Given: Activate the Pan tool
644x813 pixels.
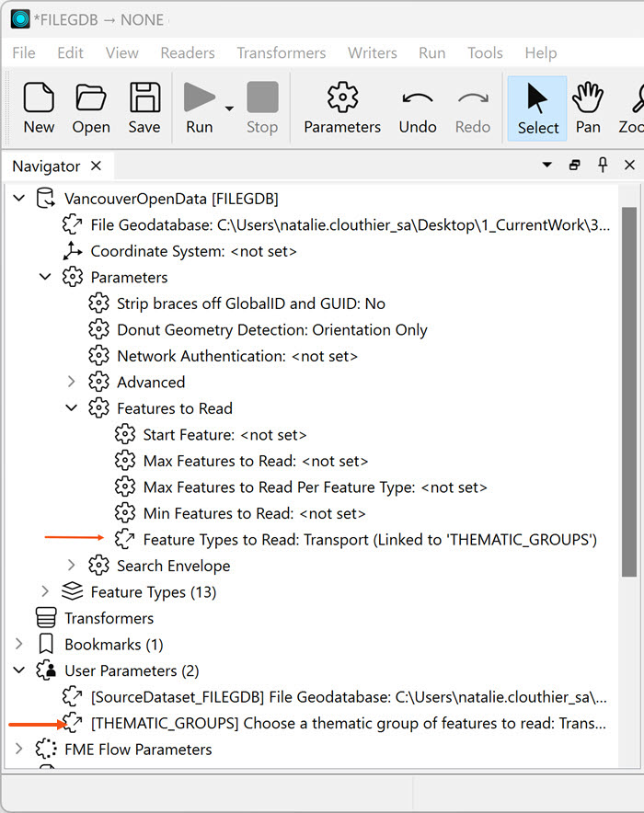Looking at the screenshot, I should [588, 109].
